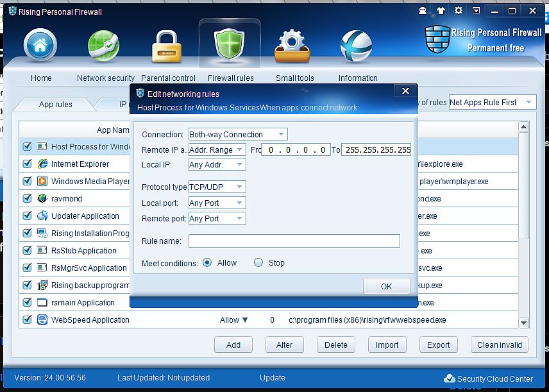Open the Network security menu label
The height and width of the screenshot is (392, 549).
106,78
